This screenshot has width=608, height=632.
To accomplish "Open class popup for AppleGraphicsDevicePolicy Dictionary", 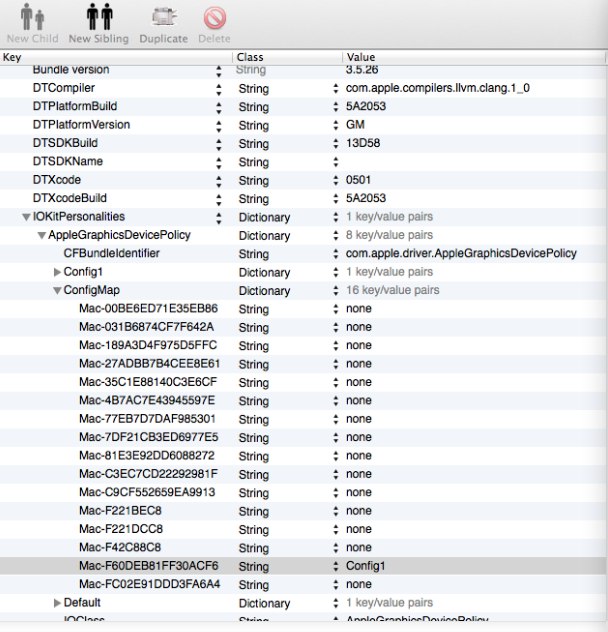I will tap(335, 235).
